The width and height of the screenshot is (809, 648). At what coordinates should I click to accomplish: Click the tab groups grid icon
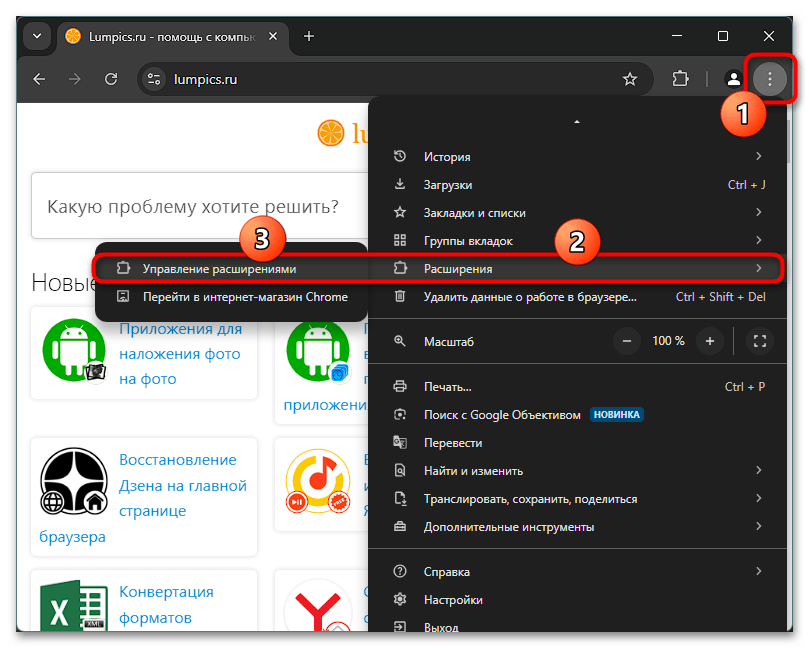click(x=400, y=240)
